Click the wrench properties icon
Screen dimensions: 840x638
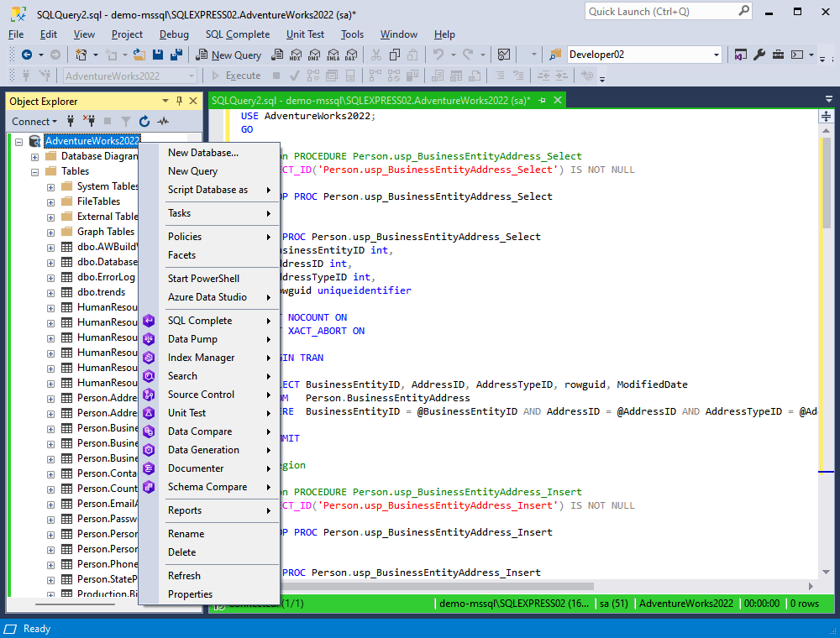759,55
